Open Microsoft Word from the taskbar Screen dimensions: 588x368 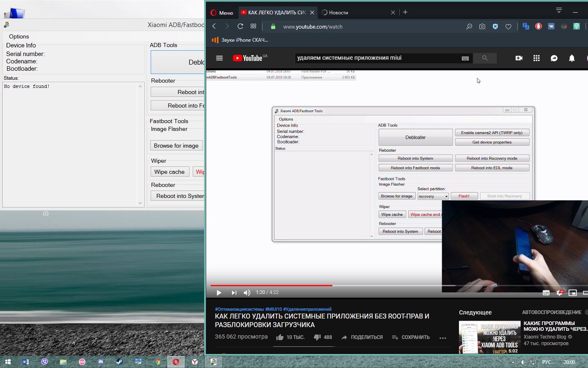point(26,362)
